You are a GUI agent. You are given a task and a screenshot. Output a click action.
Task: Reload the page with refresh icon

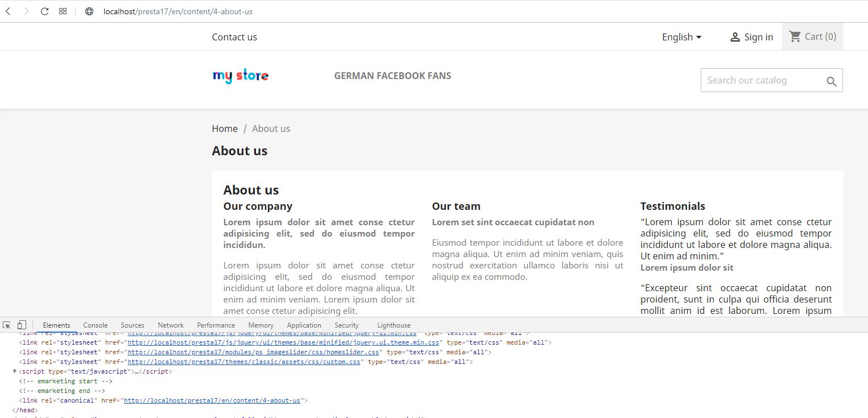[44, 11]
